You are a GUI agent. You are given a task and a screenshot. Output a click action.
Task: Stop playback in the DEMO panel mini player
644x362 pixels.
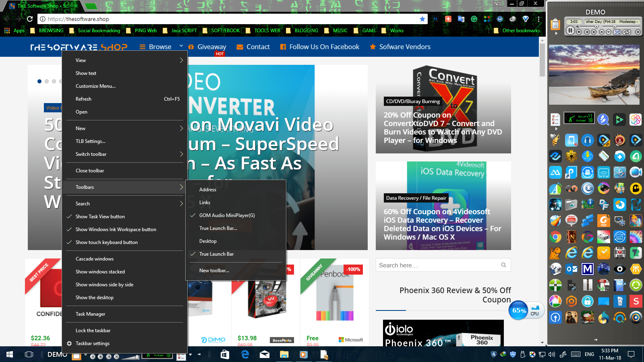click(x=579, y=32)
